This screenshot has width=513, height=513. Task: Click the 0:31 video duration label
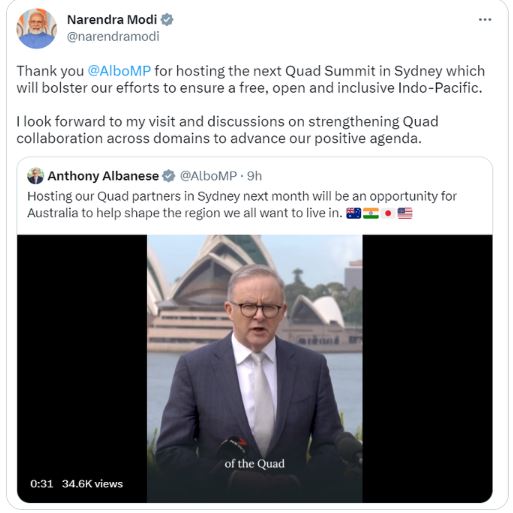point(42,484)
